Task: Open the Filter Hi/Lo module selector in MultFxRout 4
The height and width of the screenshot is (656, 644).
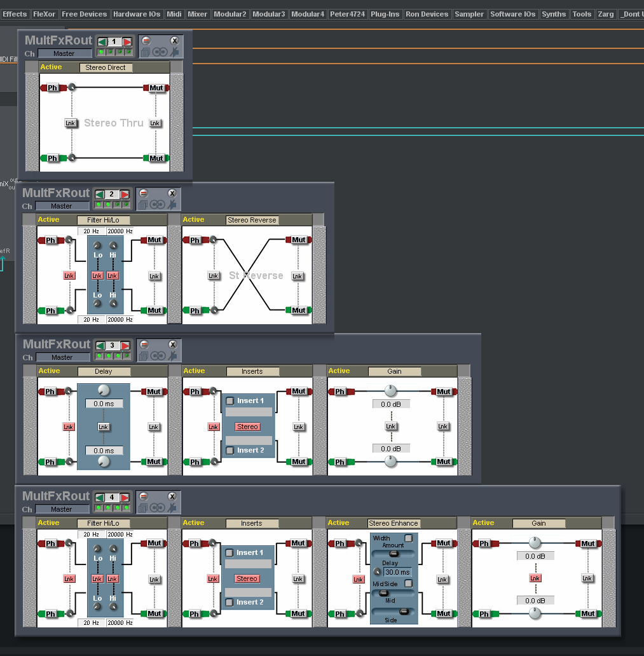Action: (x=103, y=523)
